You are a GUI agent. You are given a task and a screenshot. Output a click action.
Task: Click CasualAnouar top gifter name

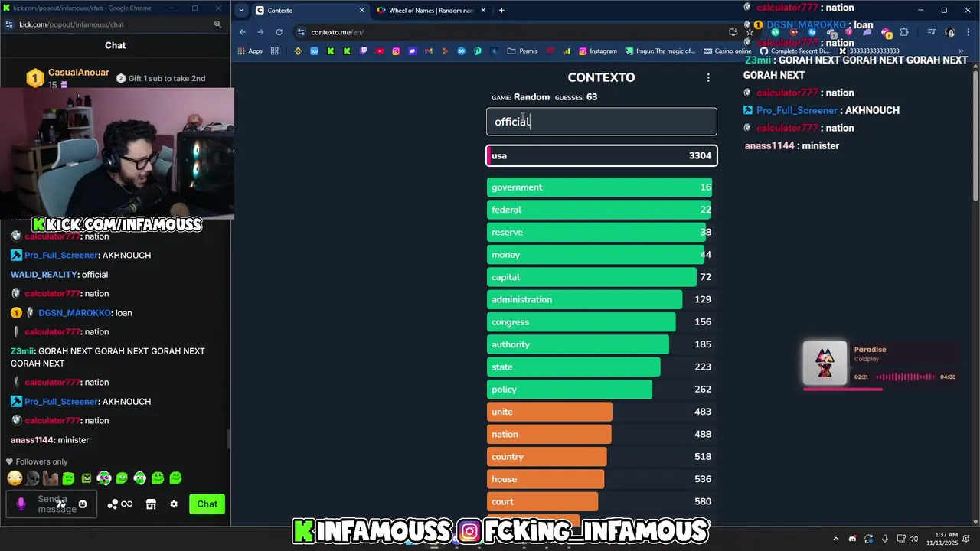click(x=79, y=72)
